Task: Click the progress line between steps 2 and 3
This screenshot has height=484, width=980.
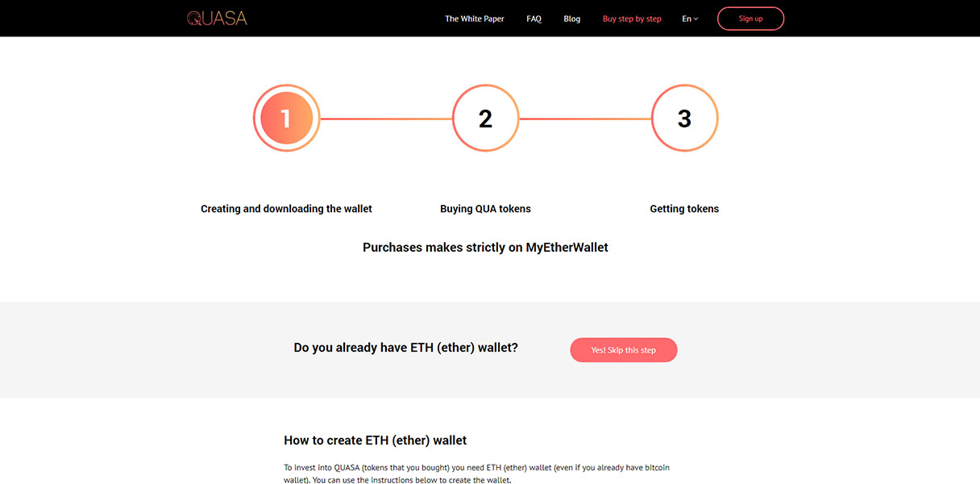Action: tap(585, 119)
